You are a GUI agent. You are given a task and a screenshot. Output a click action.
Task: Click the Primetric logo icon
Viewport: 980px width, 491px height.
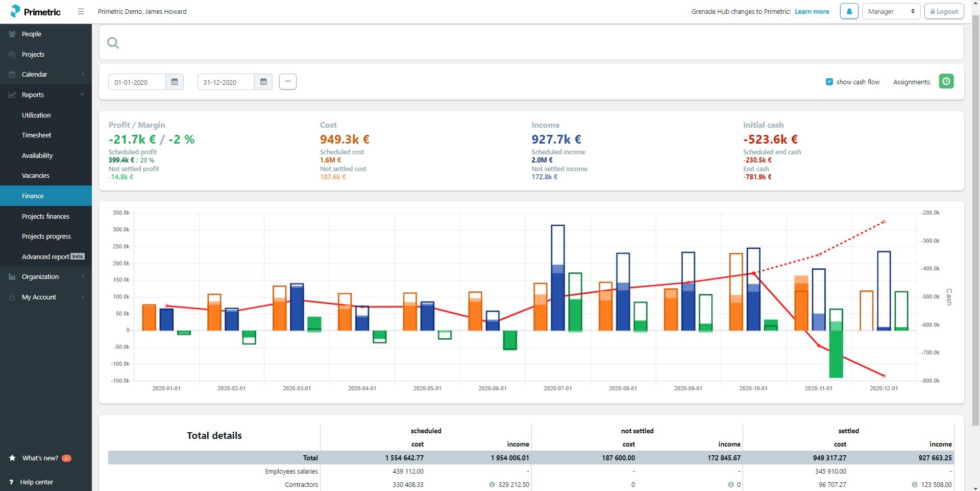(15, 11)
